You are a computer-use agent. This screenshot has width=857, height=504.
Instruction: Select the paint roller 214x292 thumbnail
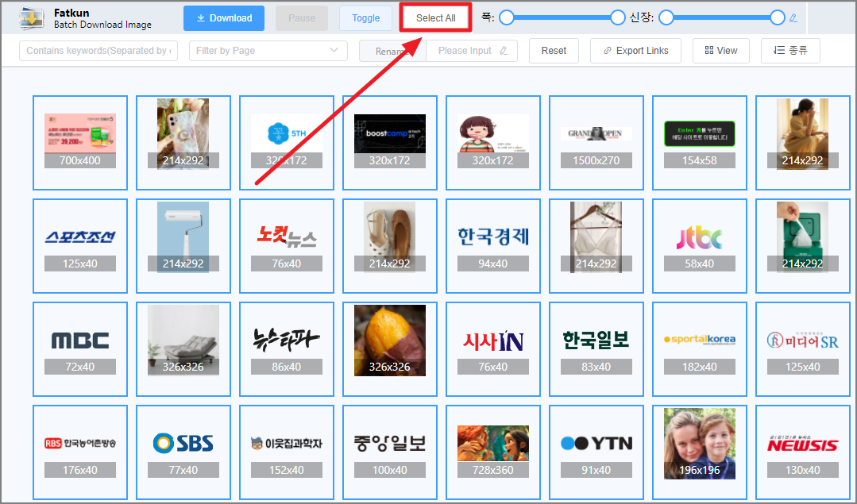pos(183,246)
